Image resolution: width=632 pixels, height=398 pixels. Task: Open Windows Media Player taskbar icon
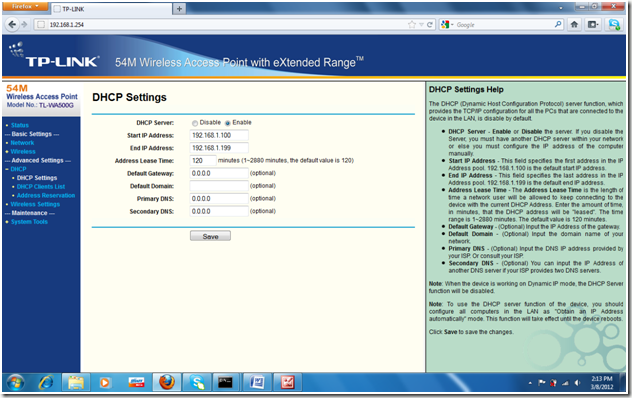[105, 382]
